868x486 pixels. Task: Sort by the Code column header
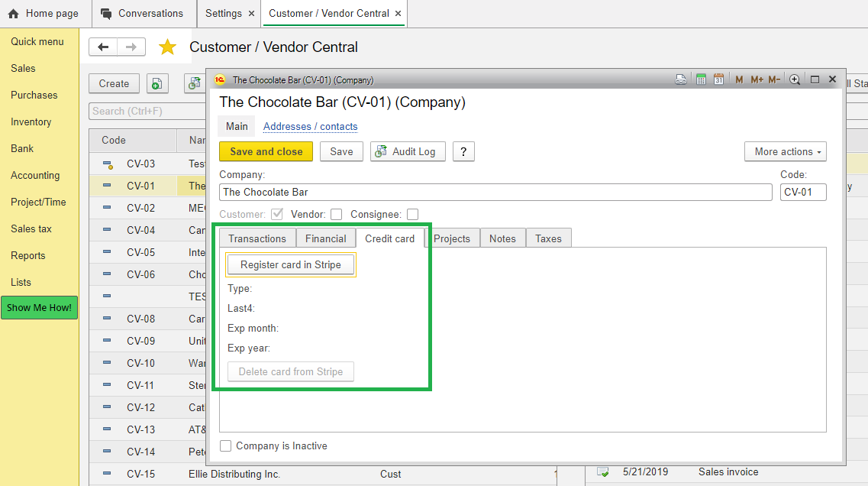pos(133,140)
